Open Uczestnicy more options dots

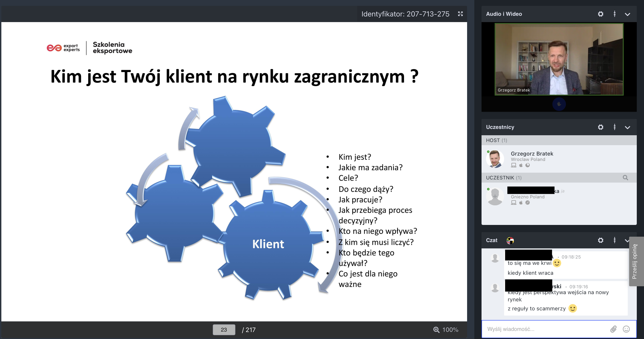614,127
